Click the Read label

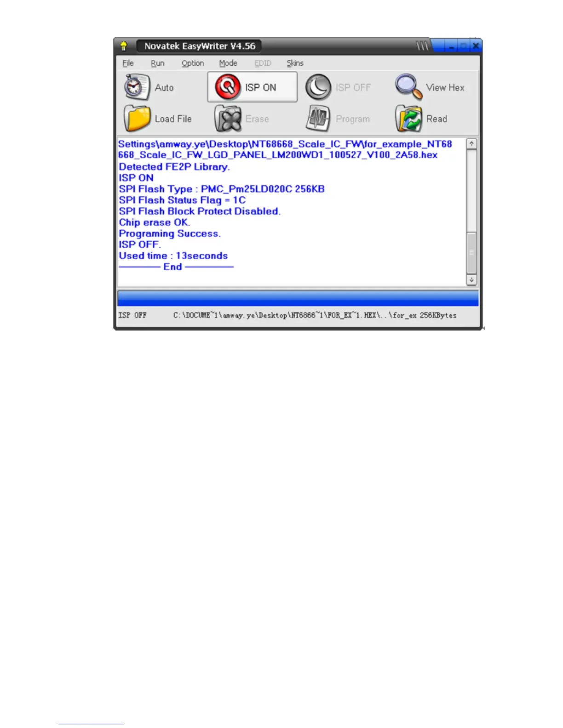tap(437, 119)
